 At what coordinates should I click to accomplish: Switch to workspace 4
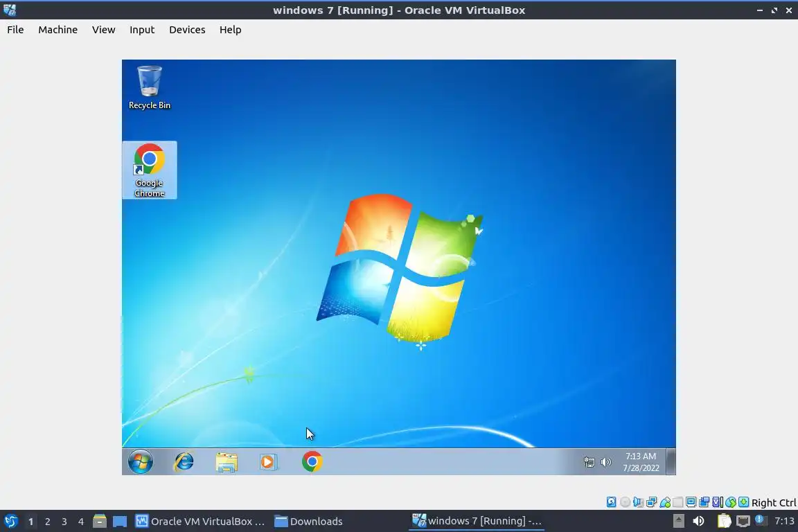80,522
